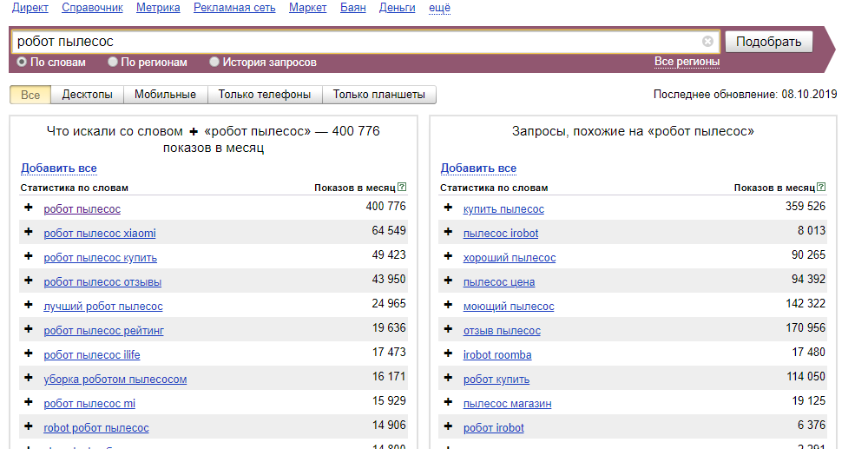Add 'робот пылесос купить' with plus icon

click(x=29, y=256)
